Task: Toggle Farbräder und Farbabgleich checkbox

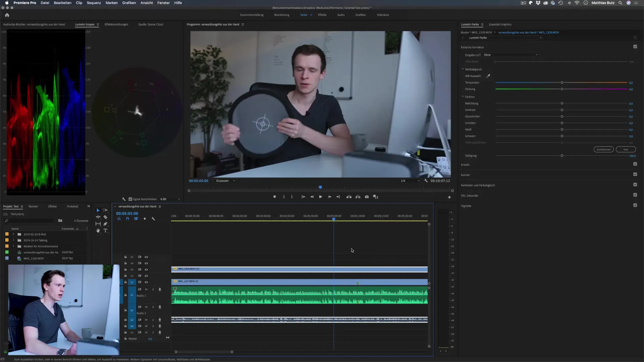Action: tap(635, 185)
